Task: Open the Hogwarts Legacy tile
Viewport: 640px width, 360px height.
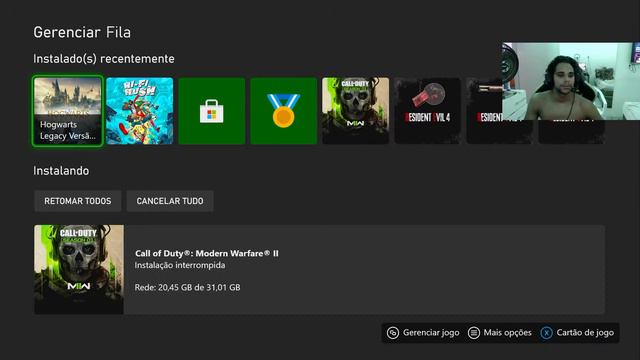Action: tap(68, 111)
